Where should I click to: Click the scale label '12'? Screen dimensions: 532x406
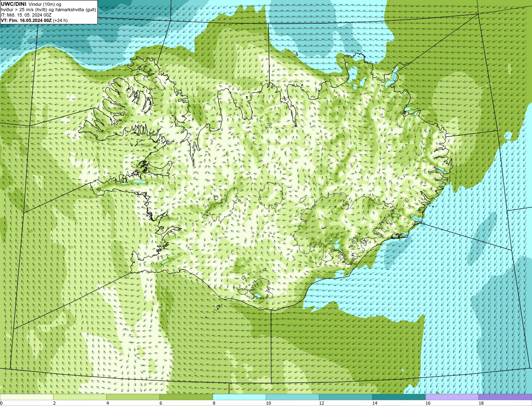(322, 403)
